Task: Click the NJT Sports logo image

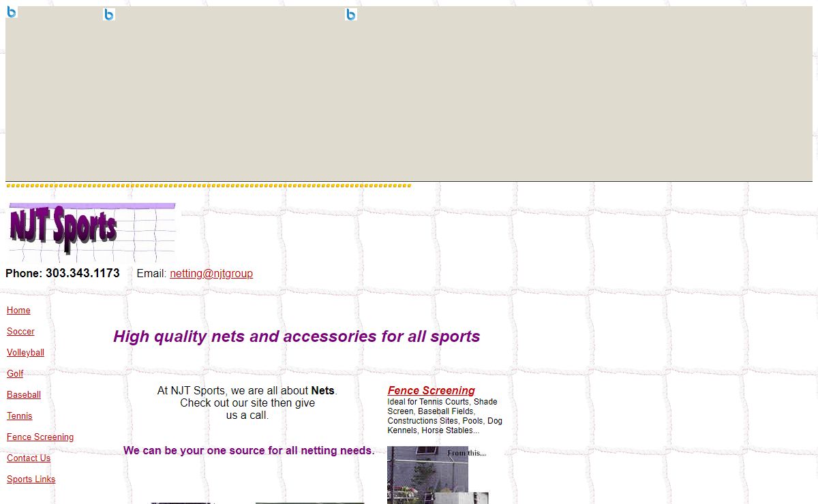Action: tap(92, 232)
